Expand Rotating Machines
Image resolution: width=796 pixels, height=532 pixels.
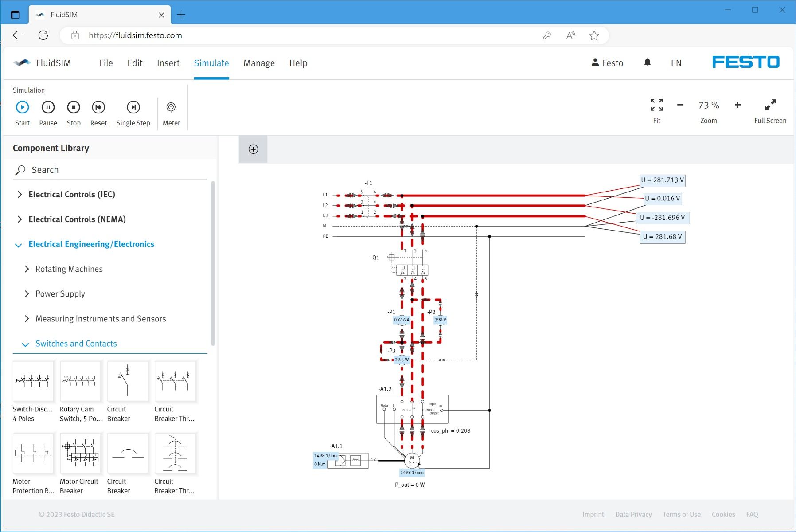[63, 269]
